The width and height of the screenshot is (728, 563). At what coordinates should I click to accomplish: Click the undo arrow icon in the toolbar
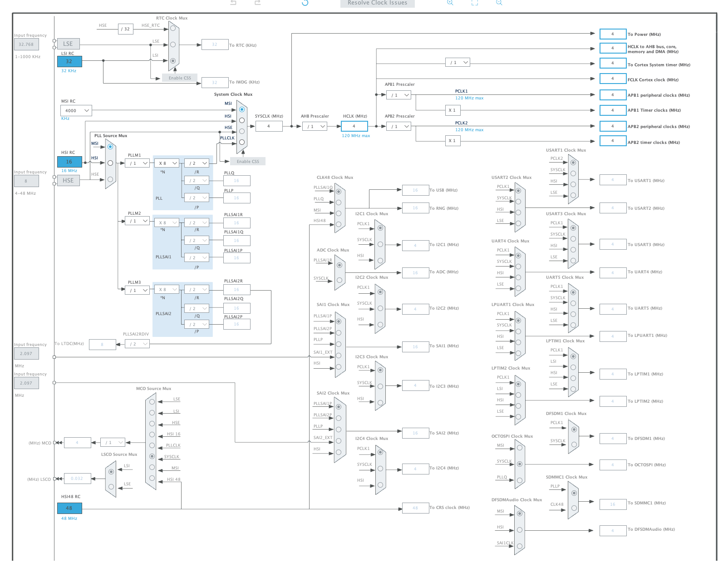click(x=233, y=3)
